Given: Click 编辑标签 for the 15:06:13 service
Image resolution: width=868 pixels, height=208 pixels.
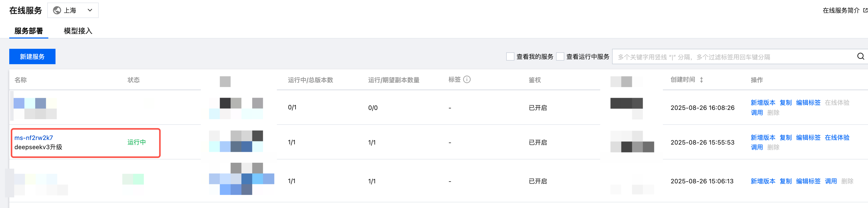Looking at the screenshot, I should click(x=808, y=181).
